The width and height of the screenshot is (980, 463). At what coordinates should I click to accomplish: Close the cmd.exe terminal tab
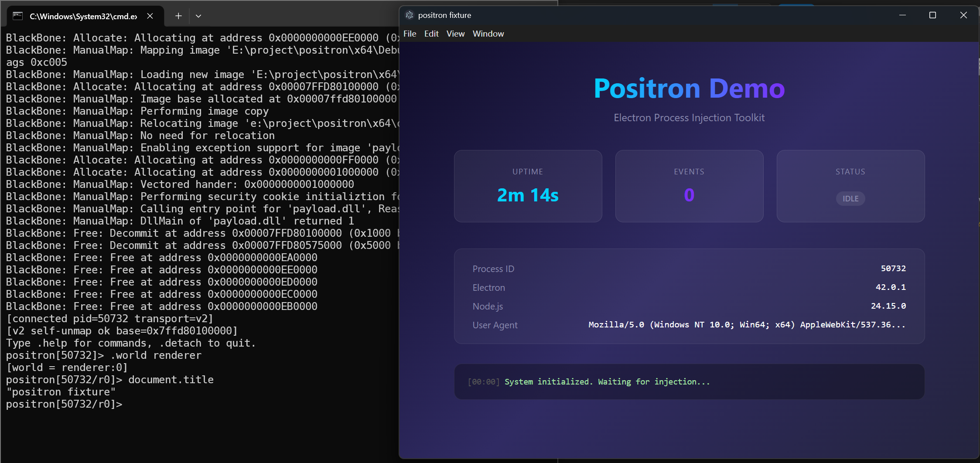coord(150,16)
